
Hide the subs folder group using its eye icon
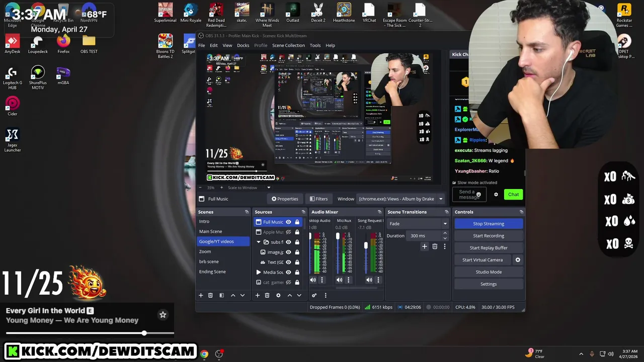(x=288, y=242)
